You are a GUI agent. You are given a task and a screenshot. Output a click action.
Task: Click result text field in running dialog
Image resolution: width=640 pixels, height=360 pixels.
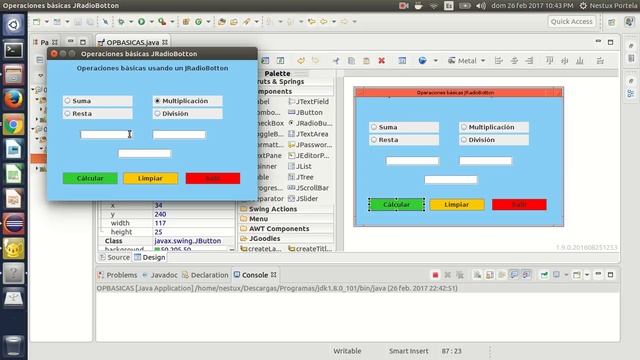[144, 153]
